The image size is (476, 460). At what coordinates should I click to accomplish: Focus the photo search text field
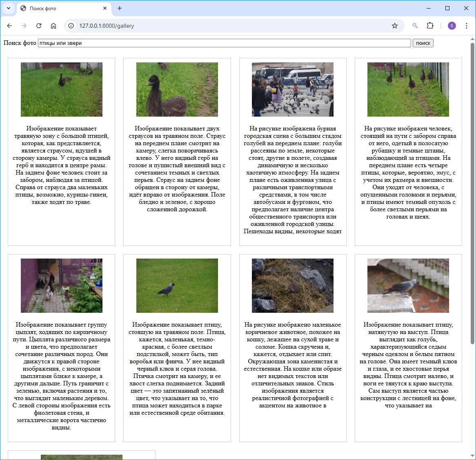[224, 43]
